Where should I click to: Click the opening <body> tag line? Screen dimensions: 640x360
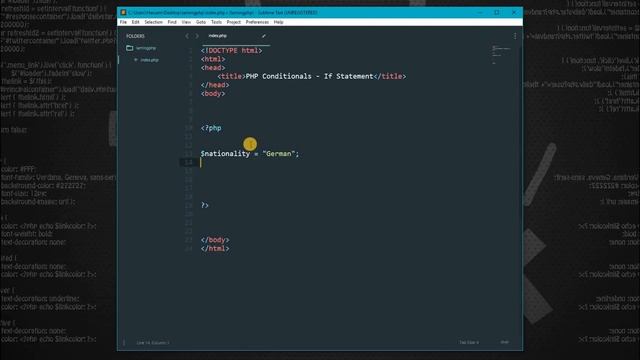[x=213, y=93]
